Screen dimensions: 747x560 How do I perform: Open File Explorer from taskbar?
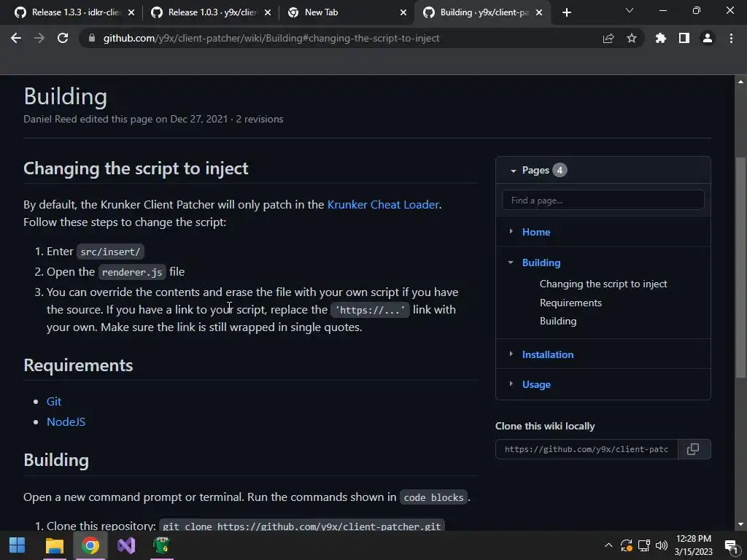click(54, 545)
